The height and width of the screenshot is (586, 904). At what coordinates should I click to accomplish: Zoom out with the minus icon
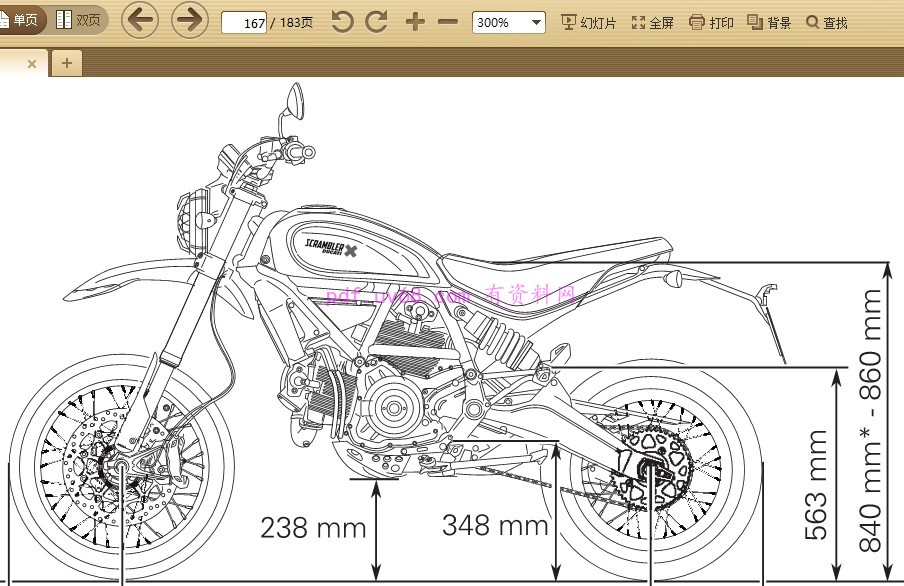(448, 21)
